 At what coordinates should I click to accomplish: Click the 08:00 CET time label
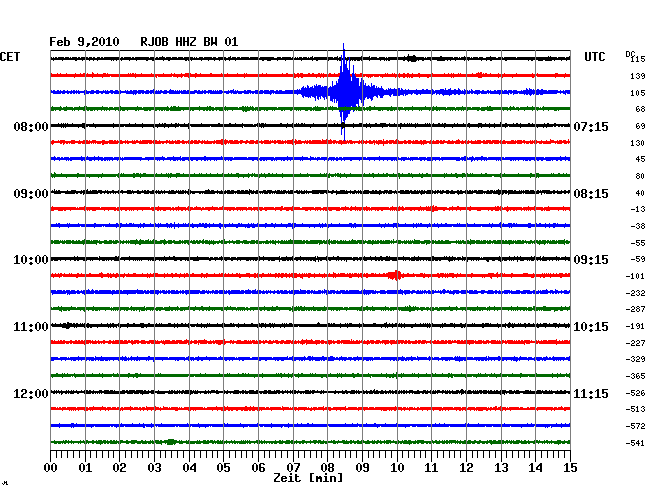tap(31, 126)
